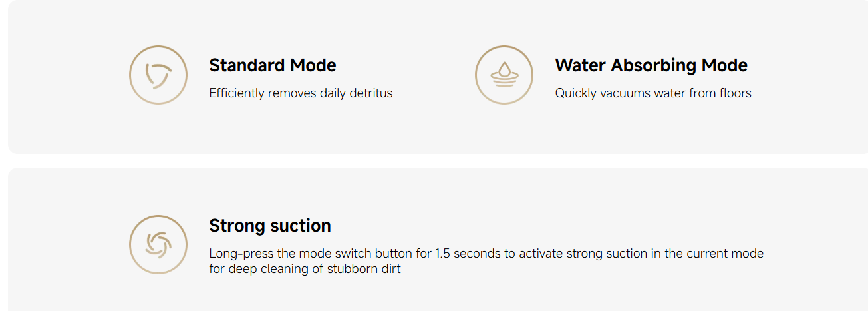868x311 pixels.
Task: Select the Water Absorbing Mode heading
Action: coord(651,65)
